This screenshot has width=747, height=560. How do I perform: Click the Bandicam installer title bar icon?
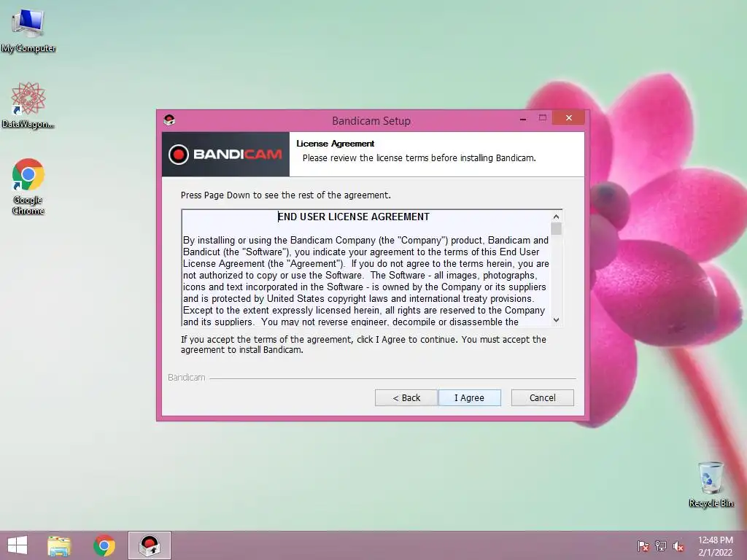pos(169,120)
